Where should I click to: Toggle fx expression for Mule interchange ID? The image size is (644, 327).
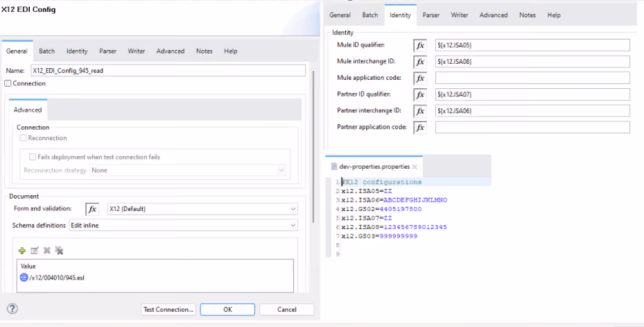(420, 62)
